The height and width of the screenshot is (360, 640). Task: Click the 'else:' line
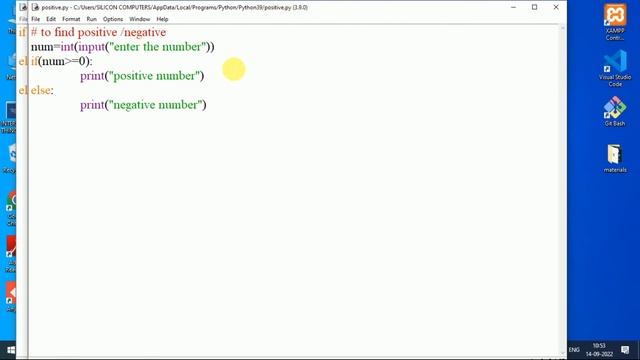tap(42, 90)
